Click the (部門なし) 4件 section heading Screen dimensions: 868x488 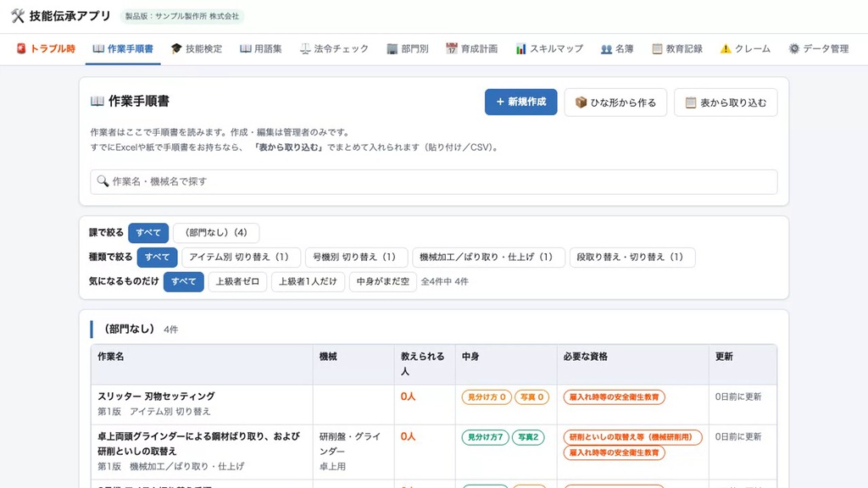pos(141,330)
